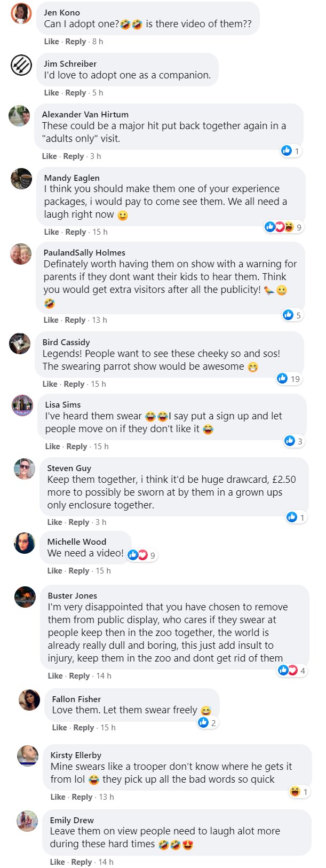
Task: View likes on Fallon Fisher's comment
Action: pyautogui.click(x=207, y=723)
